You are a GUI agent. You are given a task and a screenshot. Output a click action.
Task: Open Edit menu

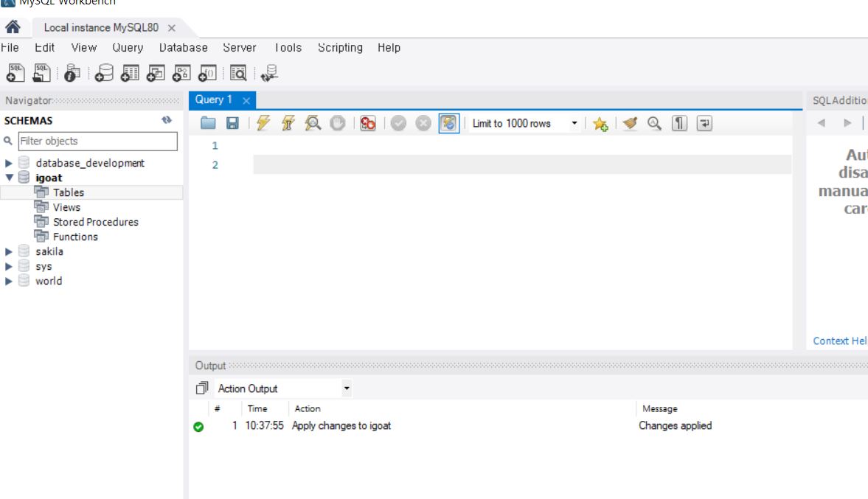click(x=45, y=48)
